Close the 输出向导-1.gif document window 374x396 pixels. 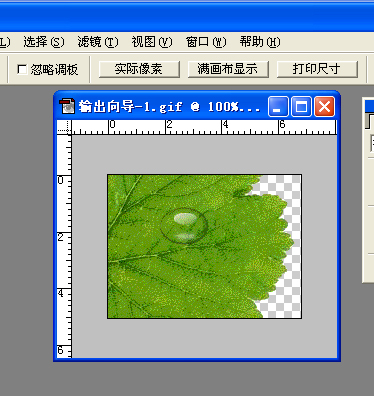click(x=324, y=107)
